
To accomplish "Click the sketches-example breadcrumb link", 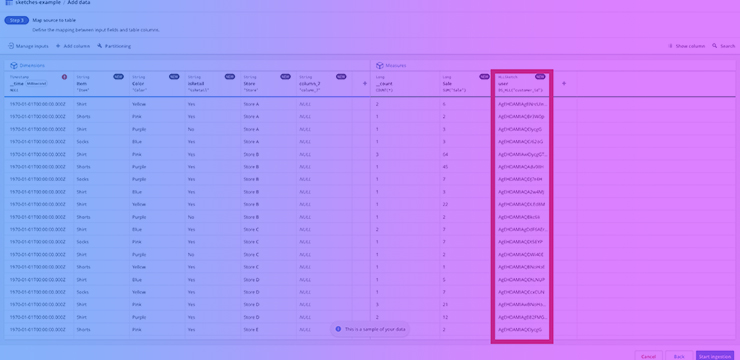I will (x=37, y=2).
